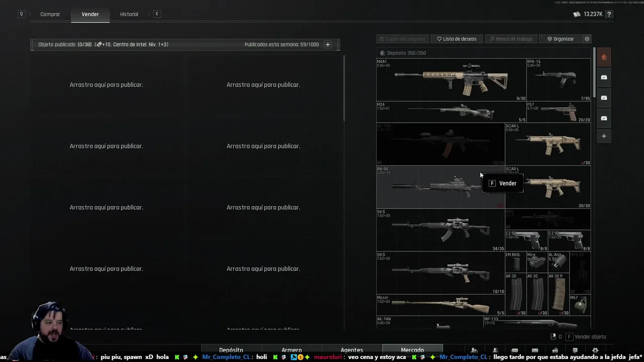This screenshot has height=362, width=644.
Task: Select the dimmed MP5 50 drum magazine
Action: tap(580, 273)
